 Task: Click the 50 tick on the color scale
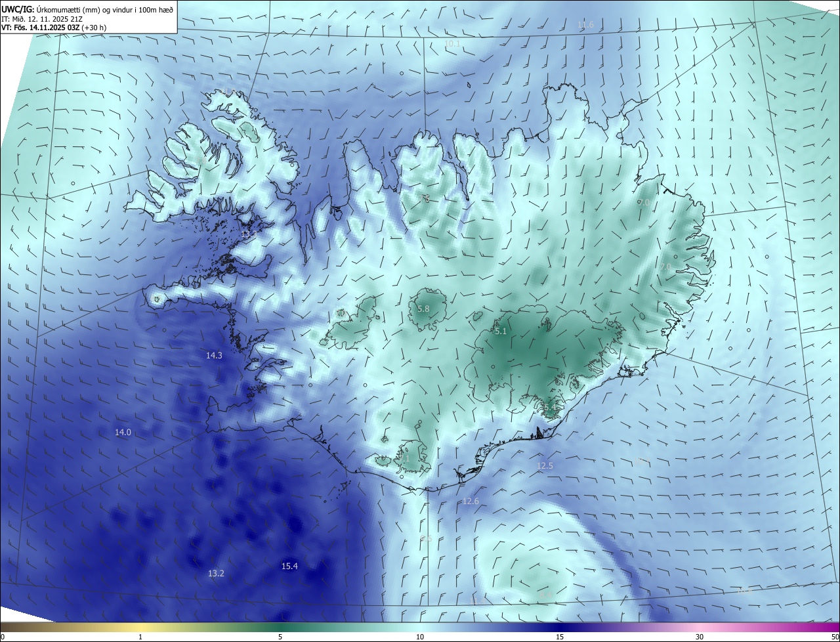(x=835, y=637)
